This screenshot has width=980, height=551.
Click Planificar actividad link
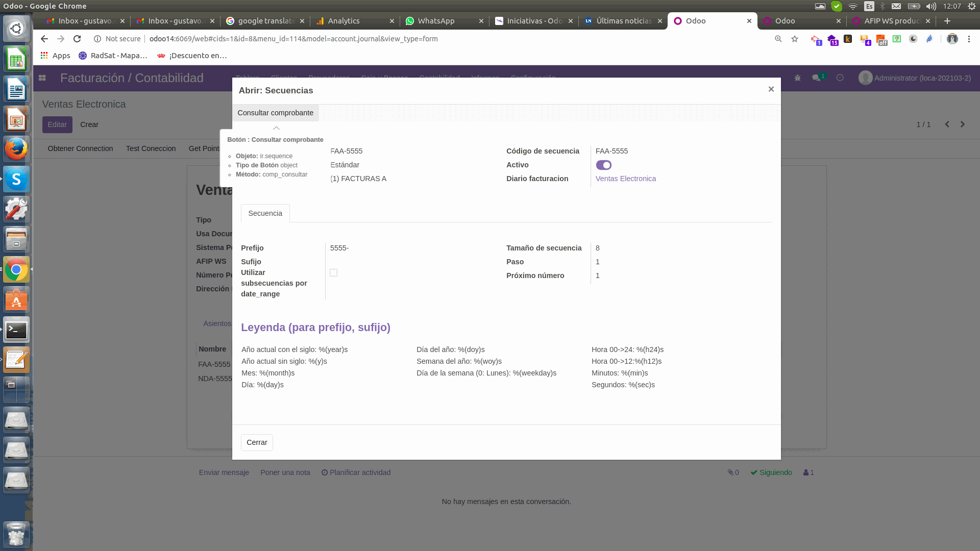pyautogui.click(x=356, y=472)
